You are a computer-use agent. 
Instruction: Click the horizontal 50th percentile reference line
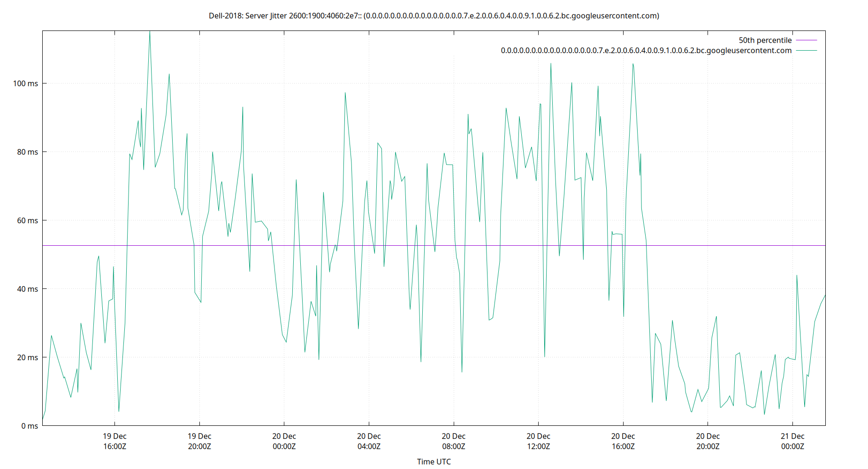point(422,245)
